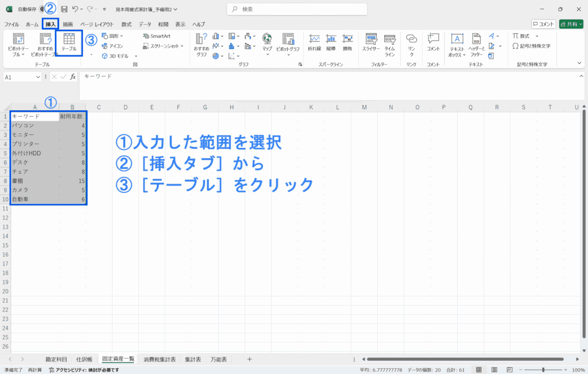Viewport: 588px width, 374px height.
Task: Switch to the ホーム (Home) tab
Action: [32, 24]
